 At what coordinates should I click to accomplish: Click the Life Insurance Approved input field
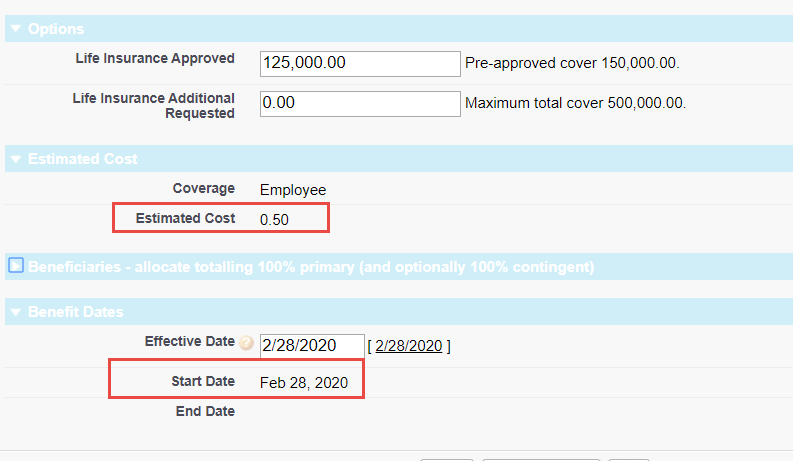pos(359,63)
